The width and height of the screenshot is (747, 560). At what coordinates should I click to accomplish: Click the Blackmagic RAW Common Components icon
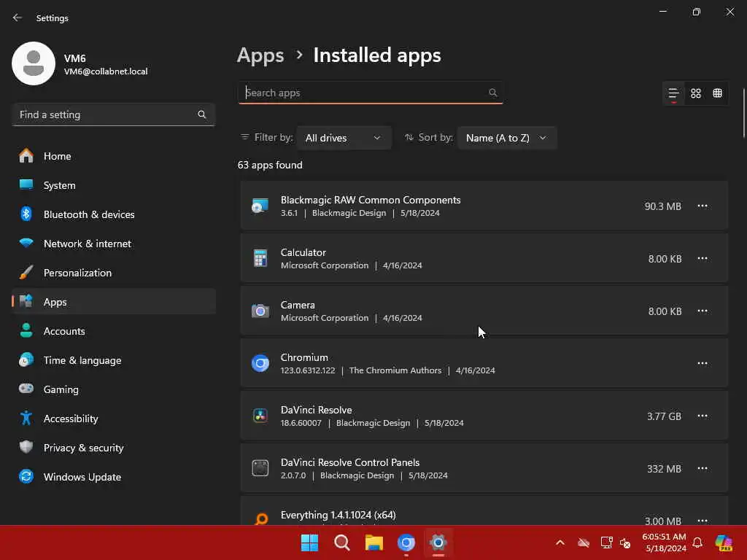[x=260, y=206]
